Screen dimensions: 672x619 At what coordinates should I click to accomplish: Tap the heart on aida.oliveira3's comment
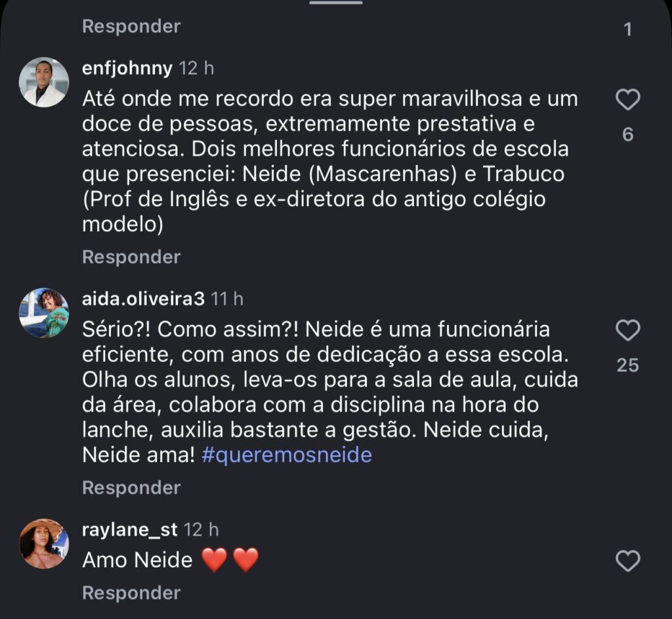pyautogui.click(x=627, y=331)
